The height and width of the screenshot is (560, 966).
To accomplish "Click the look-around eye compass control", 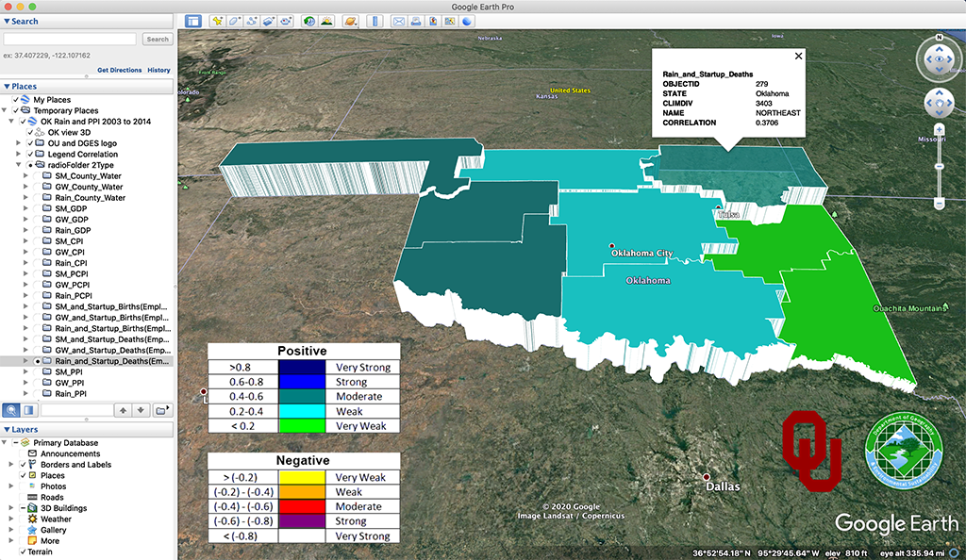I will [x=939, y=59].
